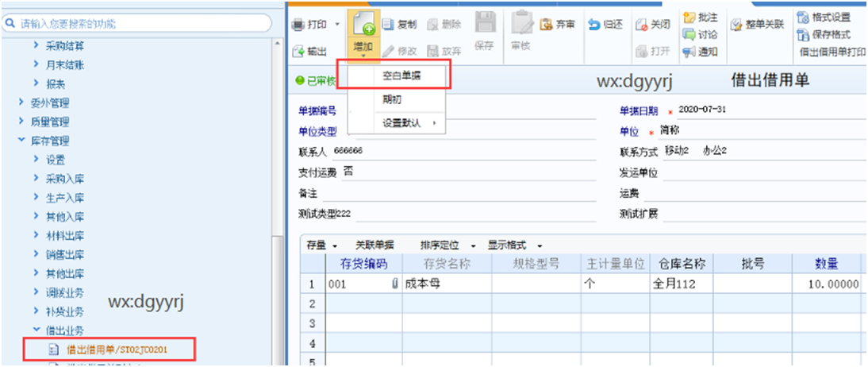Click the 审核 clipboard icon
The width and height of the screenshot is (868, 367).
pos(521,24)
